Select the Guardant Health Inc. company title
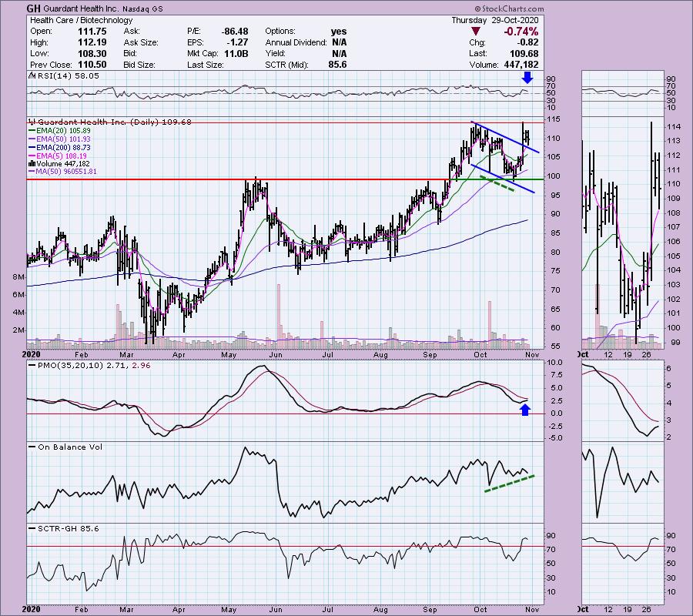The image size is (693, 616). [83, 8]
